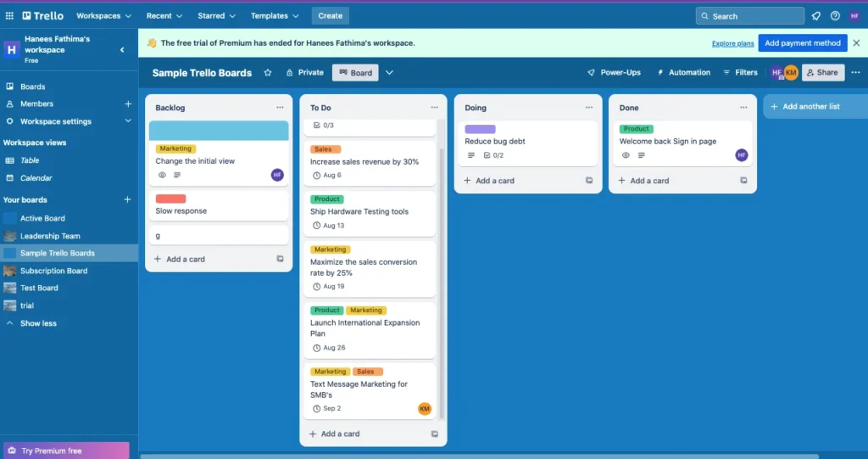Toggle the Aug 6 due date badge
Screen dimensions: 868x459
[327, 175]
